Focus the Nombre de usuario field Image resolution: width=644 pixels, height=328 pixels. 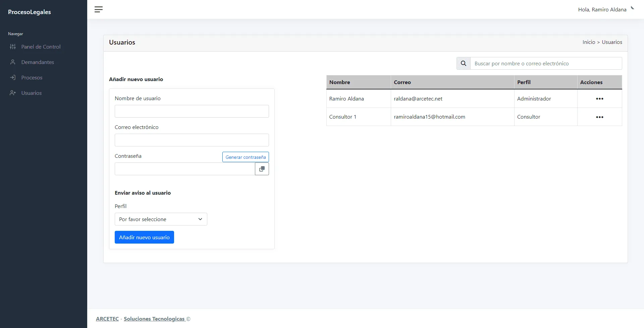[x=192, y=111]
